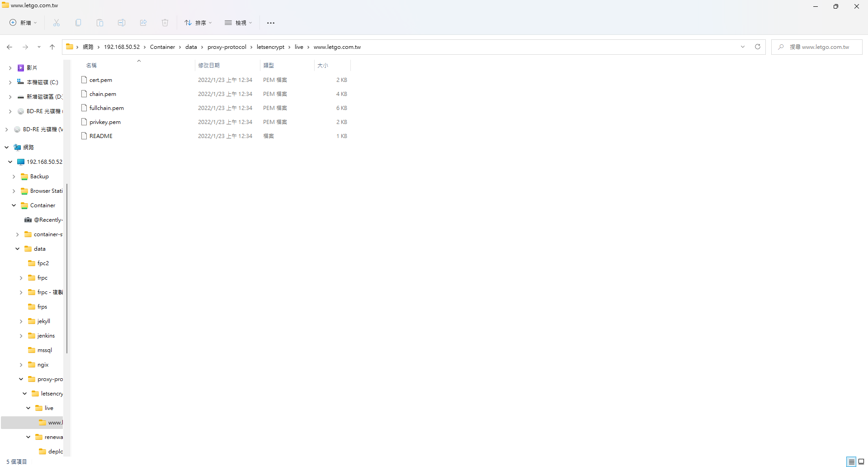Sort files by 修改日期 column header

tap(209, 66)
